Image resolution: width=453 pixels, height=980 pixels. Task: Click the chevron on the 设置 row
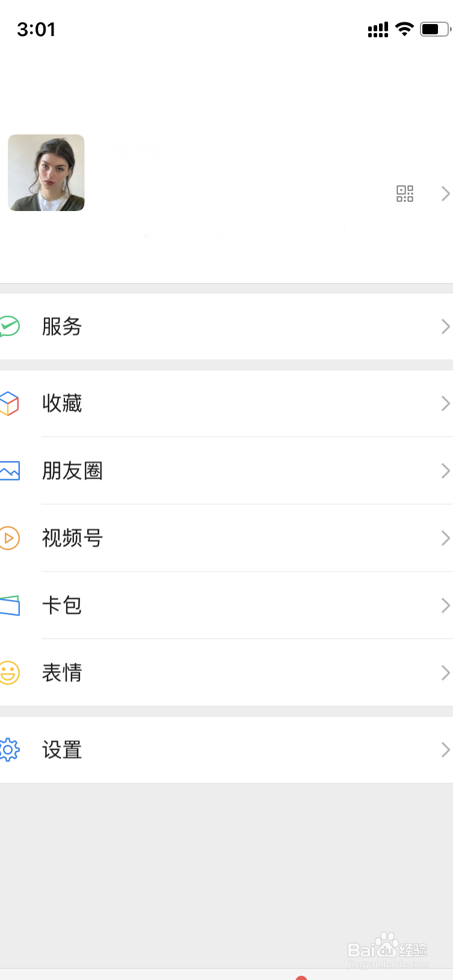[x=445, y=750]
